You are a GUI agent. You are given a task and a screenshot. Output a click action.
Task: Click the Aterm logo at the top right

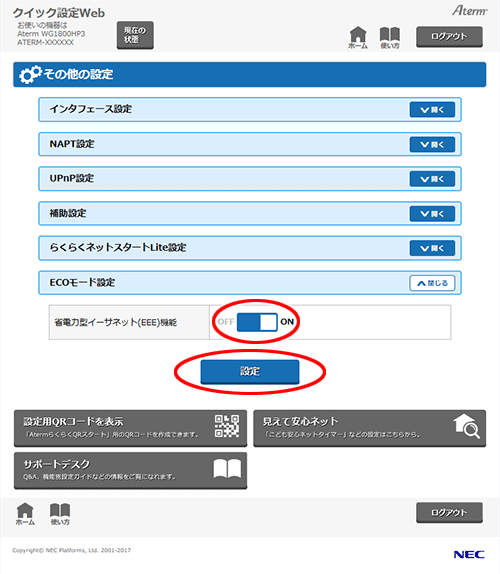tap(470, 11)
